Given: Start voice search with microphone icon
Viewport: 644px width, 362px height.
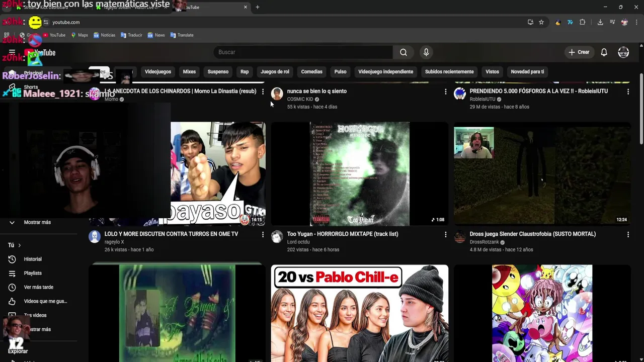Looking at the screenshot, I should pos(426,52).
